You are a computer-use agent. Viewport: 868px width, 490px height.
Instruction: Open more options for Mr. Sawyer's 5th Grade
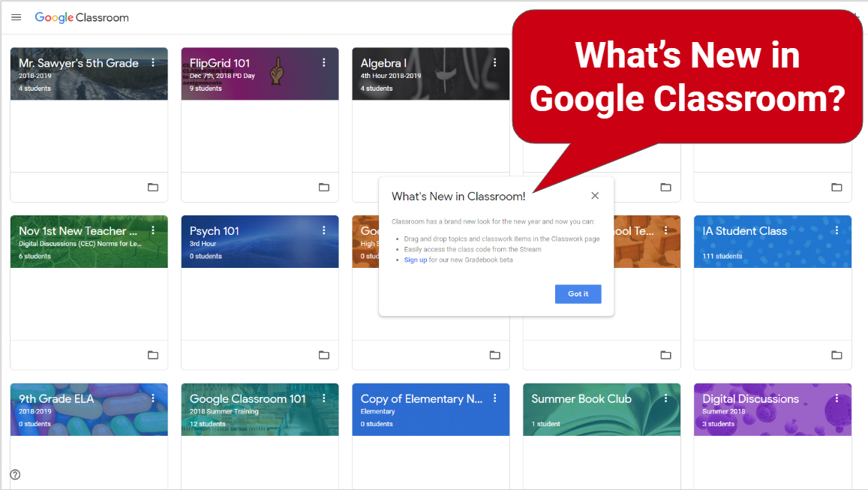click(153, 63)
